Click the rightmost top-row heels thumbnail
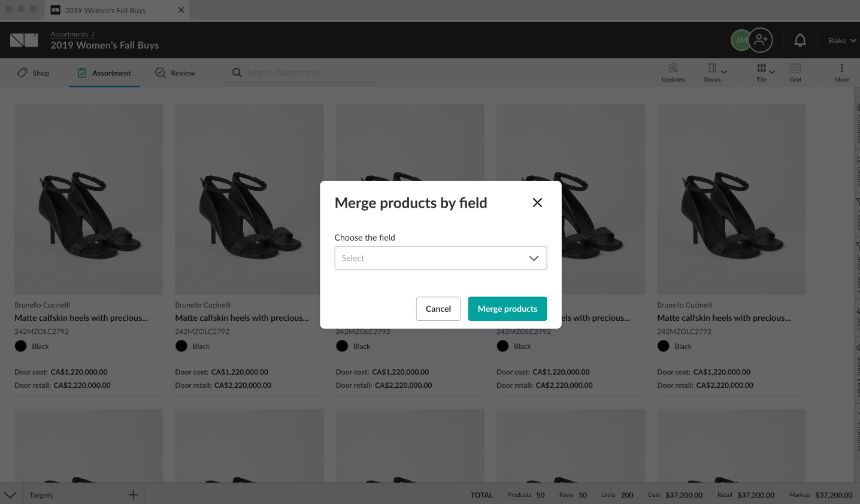 731,199
